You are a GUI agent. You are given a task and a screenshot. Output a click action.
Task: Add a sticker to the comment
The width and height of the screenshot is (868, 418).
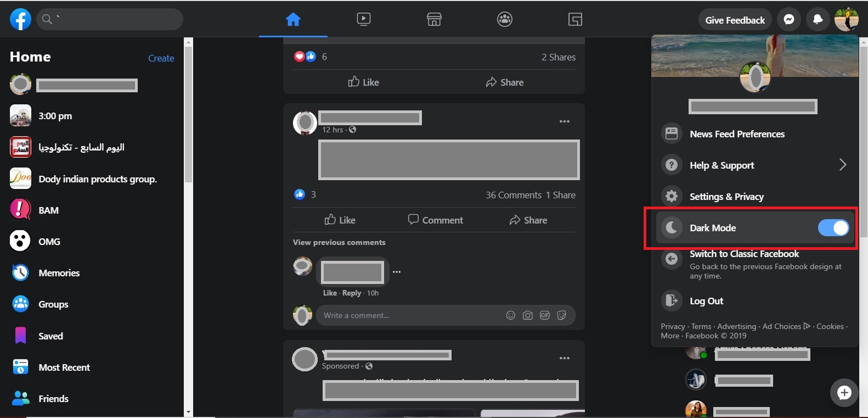point(561,315)
